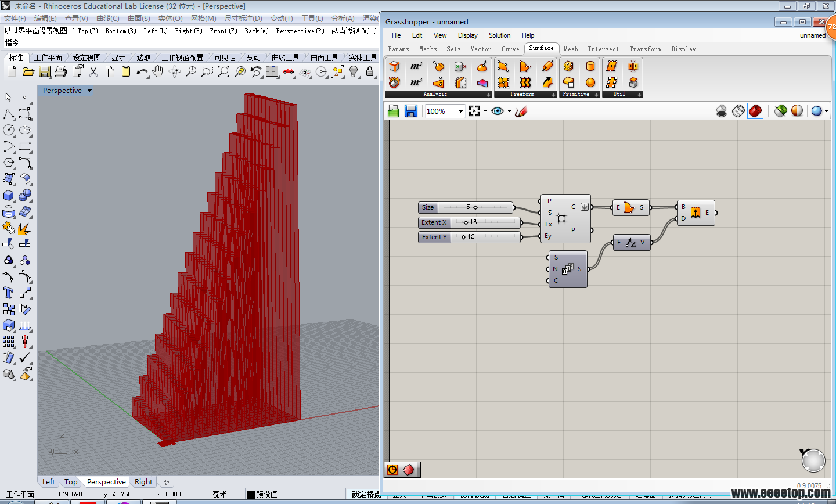Open the 曲线(C) menu in Rhino

tap(108, 19)
